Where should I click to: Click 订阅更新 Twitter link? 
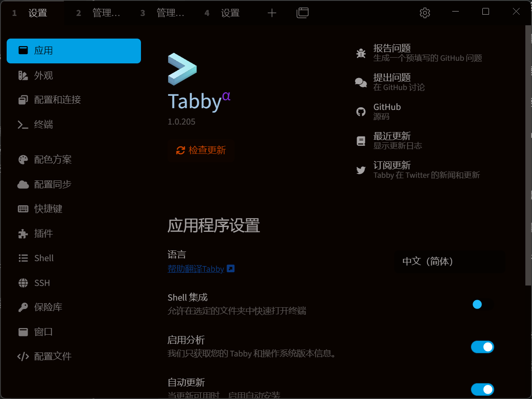coord(418,170)
